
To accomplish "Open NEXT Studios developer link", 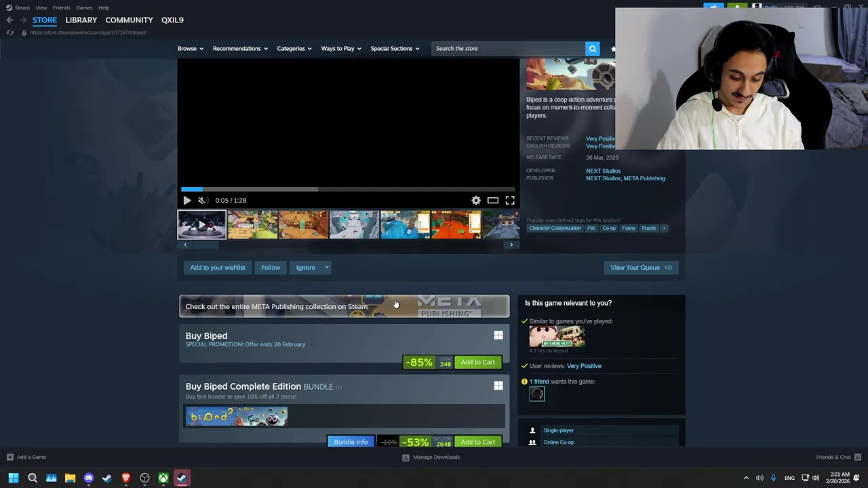I will click(603, 171).
